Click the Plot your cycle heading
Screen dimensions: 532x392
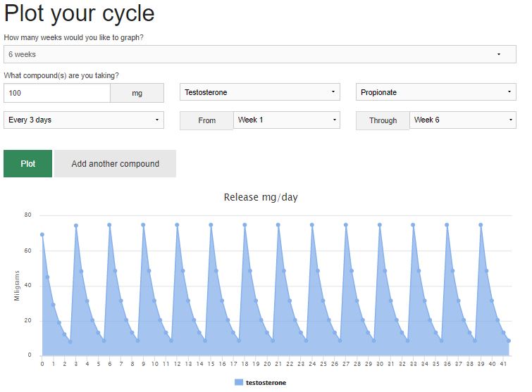(x=79, y=13)
